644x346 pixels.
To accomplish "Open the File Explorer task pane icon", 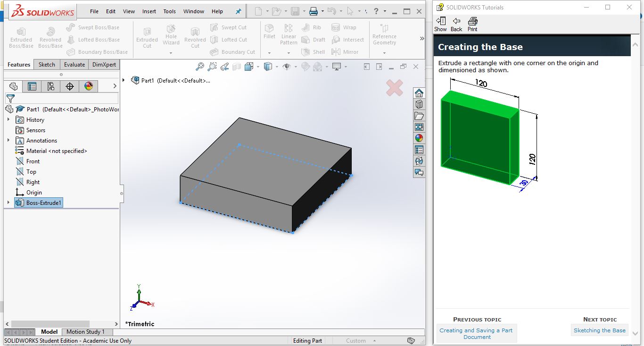I will coord(419,116).
